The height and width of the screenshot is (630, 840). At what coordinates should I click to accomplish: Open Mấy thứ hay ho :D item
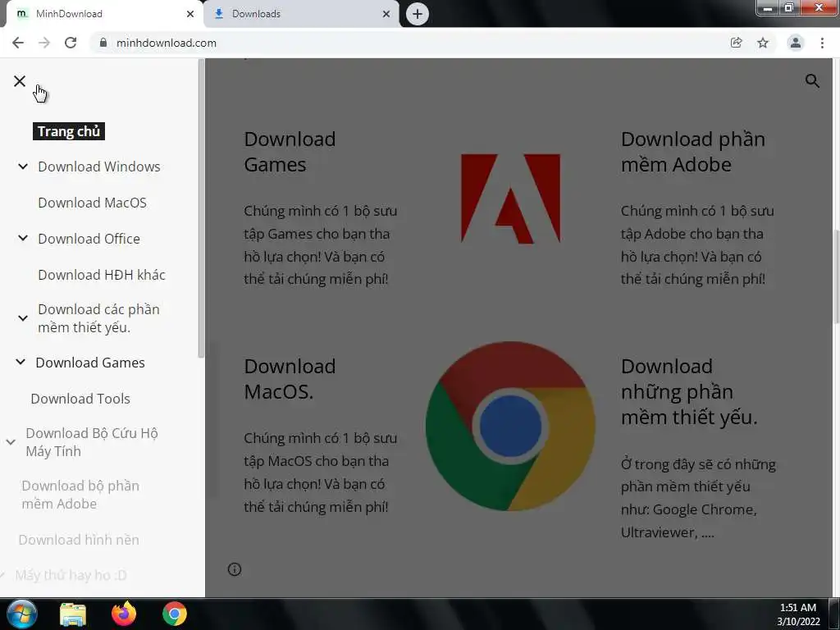[71, 575]
